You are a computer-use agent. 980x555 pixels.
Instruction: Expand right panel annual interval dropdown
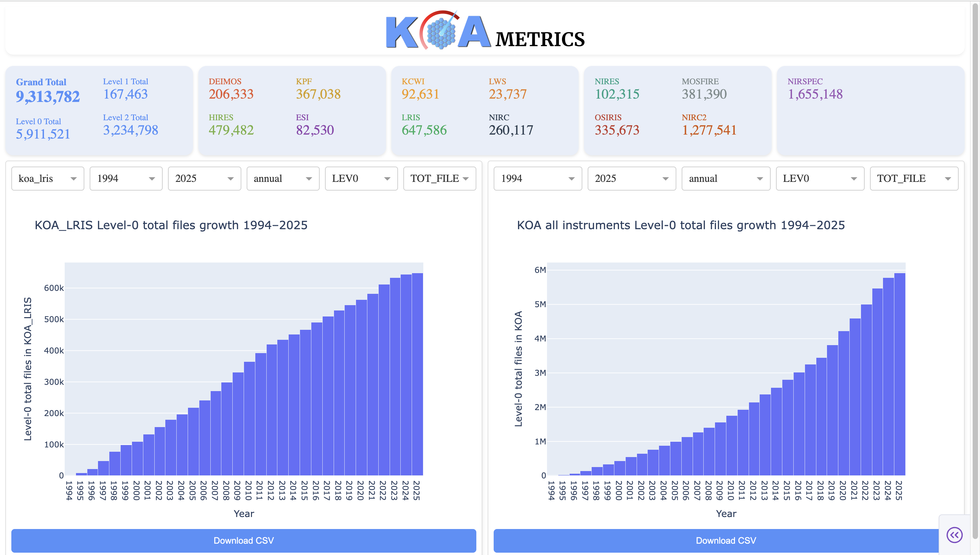pyautogui.click(x=725, y=179)
